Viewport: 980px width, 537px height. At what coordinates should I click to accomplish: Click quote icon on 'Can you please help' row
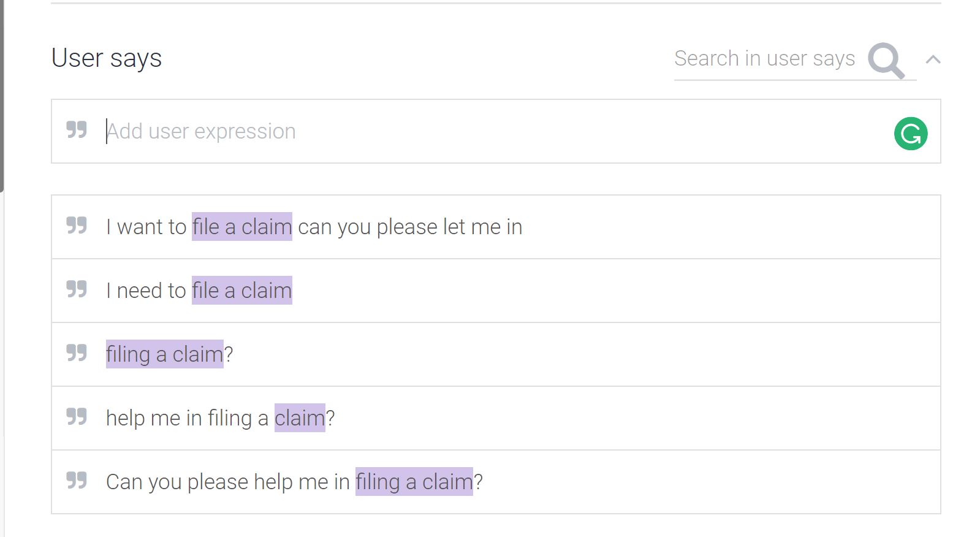pyautogui.click(x=77, y=481)
